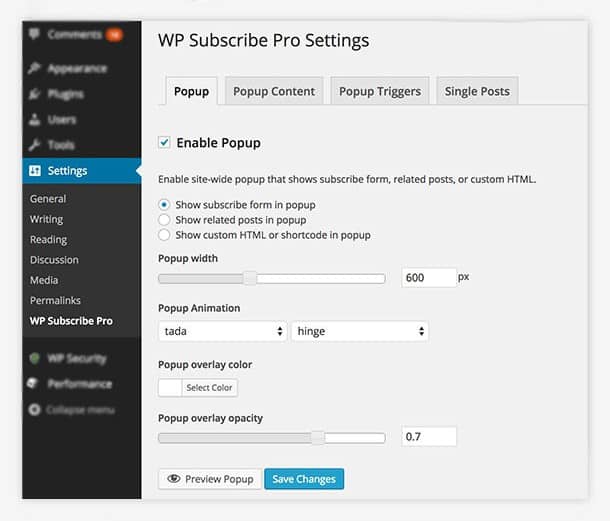This screenshot has height=521, width=610.
Task: Toggle the Enable Popup checkbox
Action: pos(165,143)
